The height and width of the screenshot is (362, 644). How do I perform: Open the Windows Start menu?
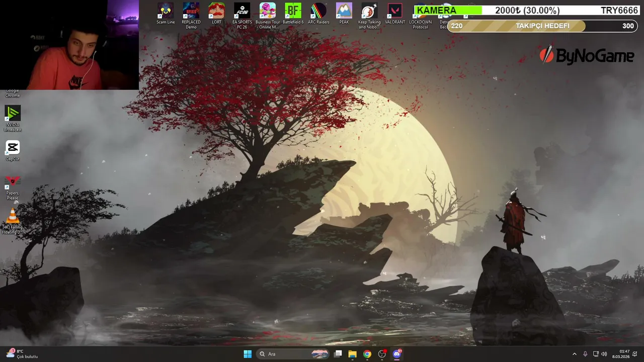(248, 354)
